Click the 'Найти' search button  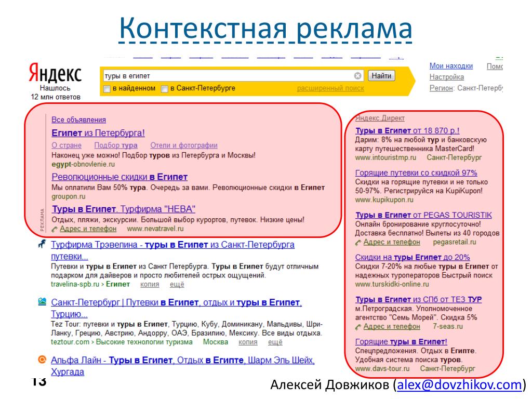tap(381, 76)
